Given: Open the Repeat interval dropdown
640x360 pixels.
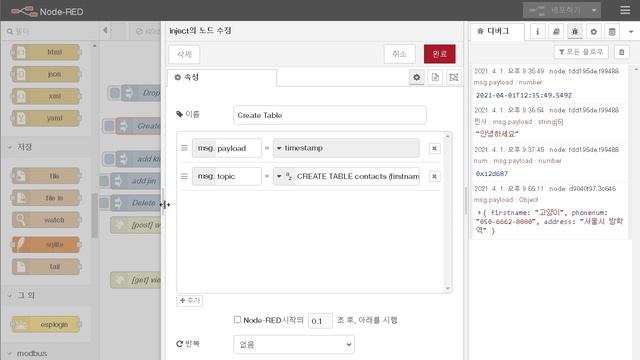Looking at the screenshot, I should [x=294, y=344].
